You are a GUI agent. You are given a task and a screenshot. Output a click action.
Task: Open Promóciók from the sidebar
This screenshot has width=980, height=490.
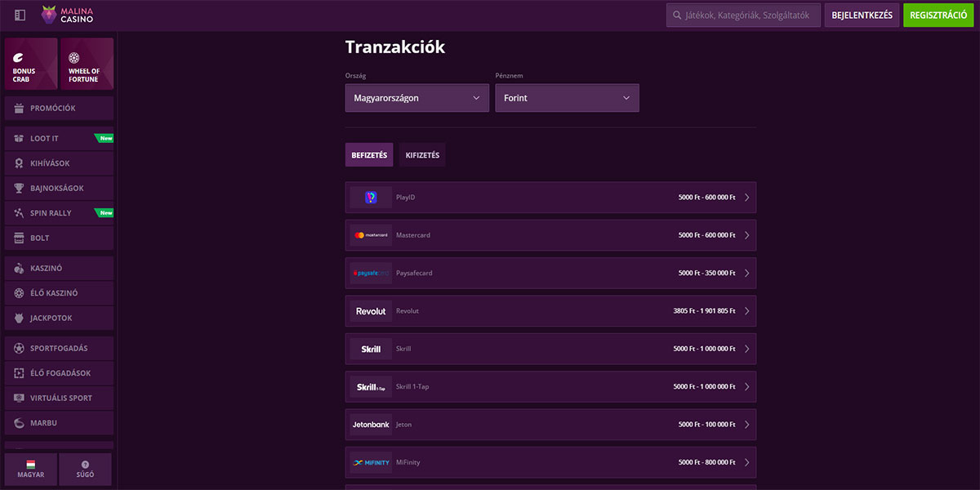[59, 108]
